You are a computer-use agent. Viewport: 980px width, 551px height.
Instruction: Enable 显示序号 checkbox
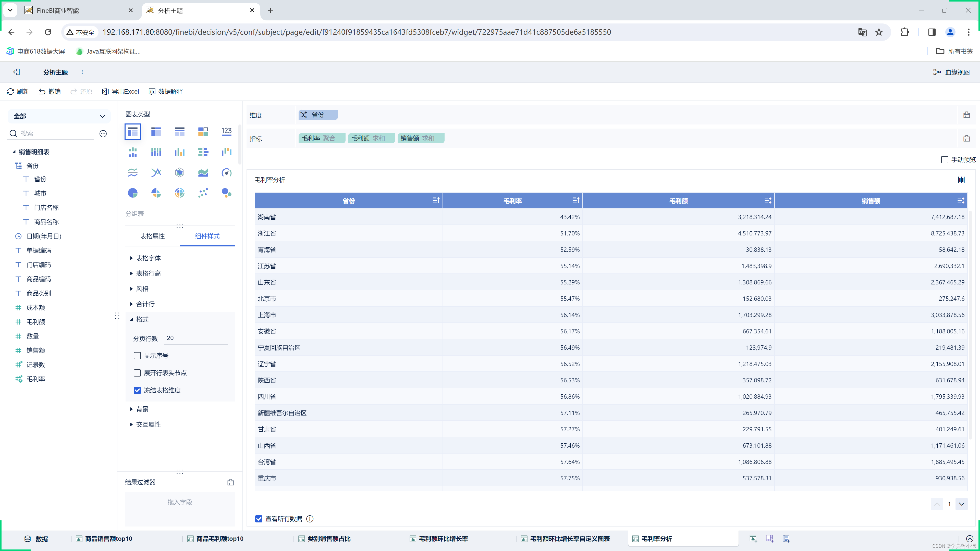point(137,356)
